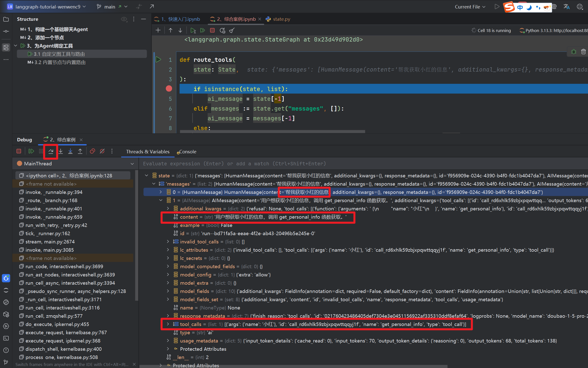
Task: Toggle the breakpoint on line 4
Action: [169, 89]
